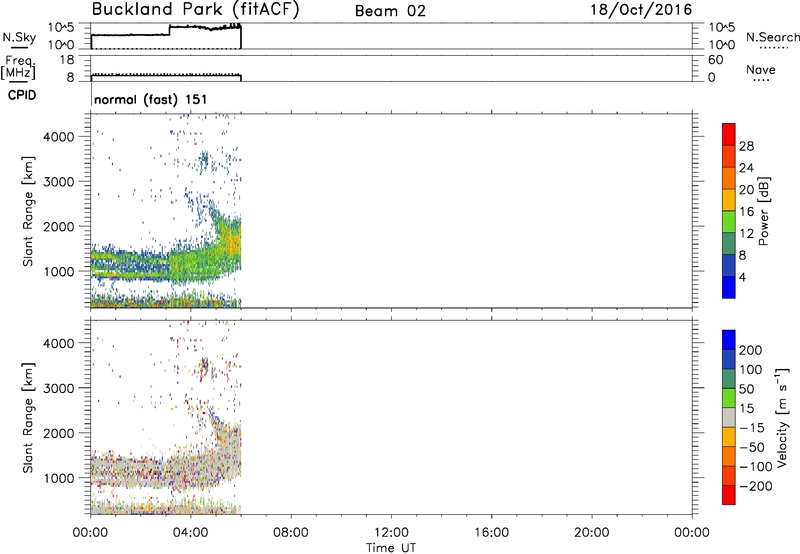Click the dotted line sample under N.Search

click(774, 48)
